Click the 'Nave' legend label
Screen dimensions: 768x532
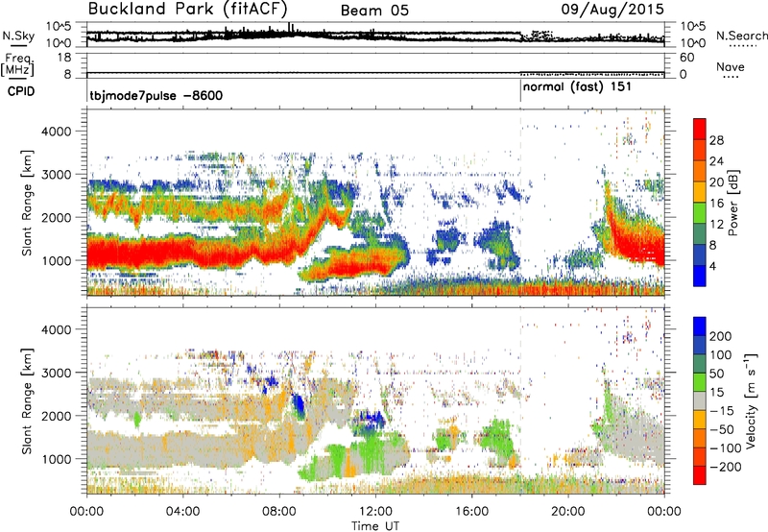[731, 67]
